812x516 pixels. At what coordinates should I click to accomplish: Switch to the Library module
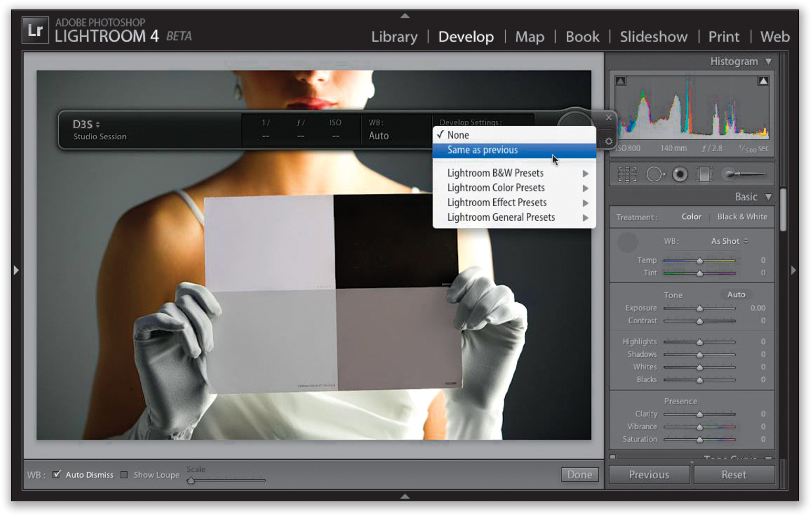tap(394, 37)
